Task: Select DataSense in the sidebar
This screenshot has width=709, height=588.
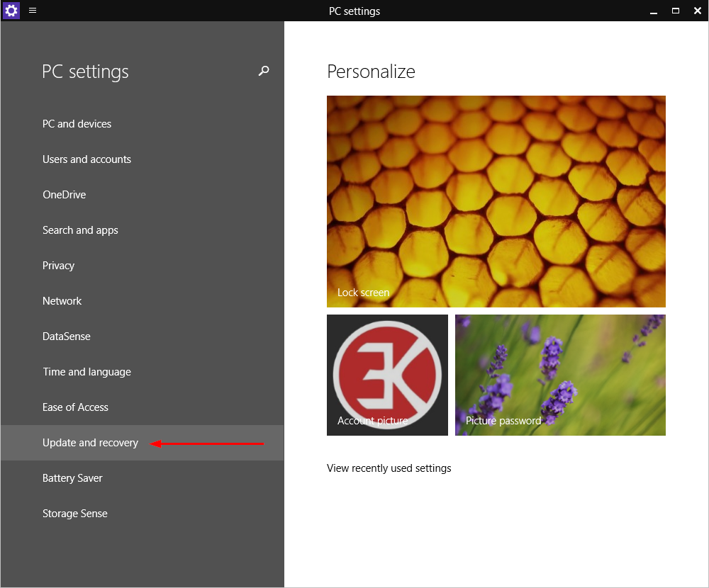Action: coord(142,337)
